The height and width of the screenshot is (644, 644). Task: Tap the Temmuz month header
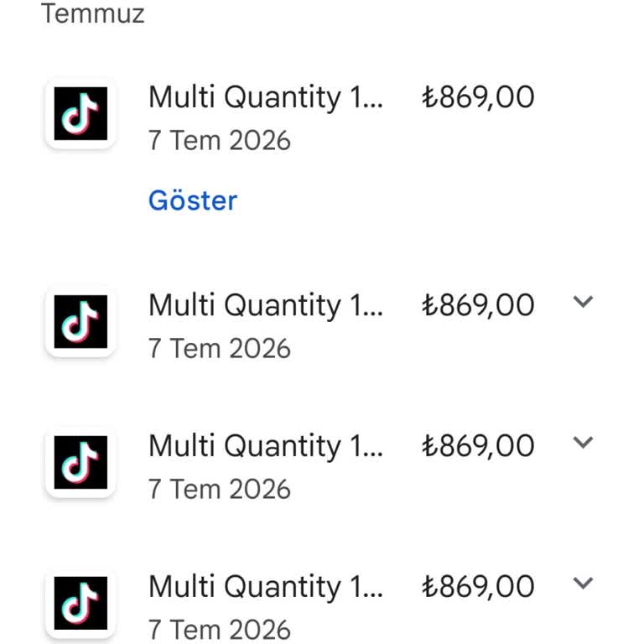click(92, 13)
